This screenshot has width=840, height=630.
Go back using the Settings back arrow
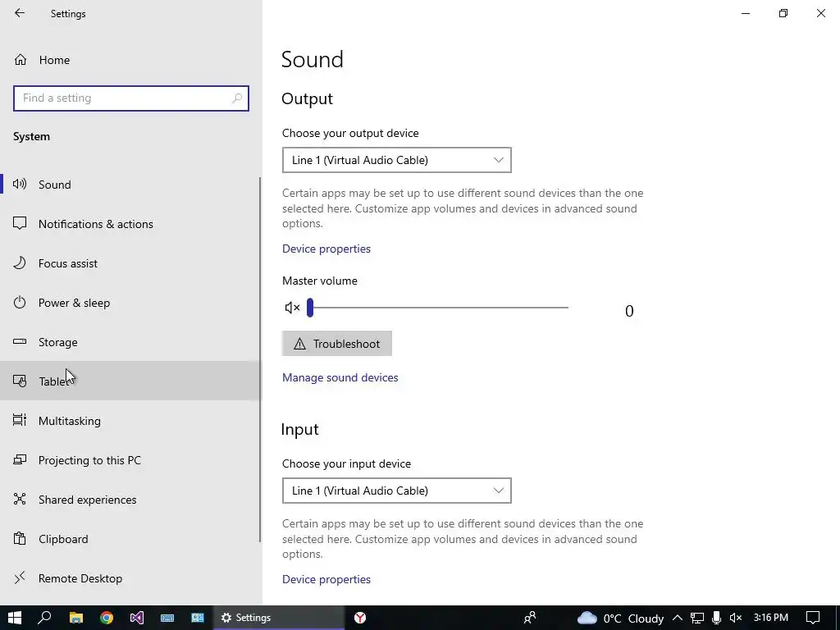coord(20,13)
